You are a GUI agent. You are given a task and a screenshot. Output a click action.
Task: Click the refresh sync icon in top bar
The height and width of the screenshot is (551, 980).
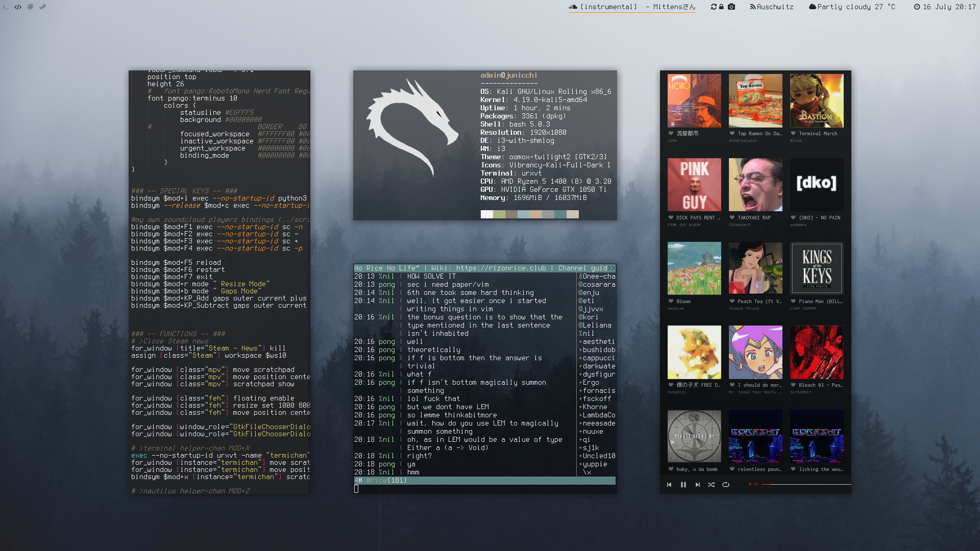coord(714,7)
